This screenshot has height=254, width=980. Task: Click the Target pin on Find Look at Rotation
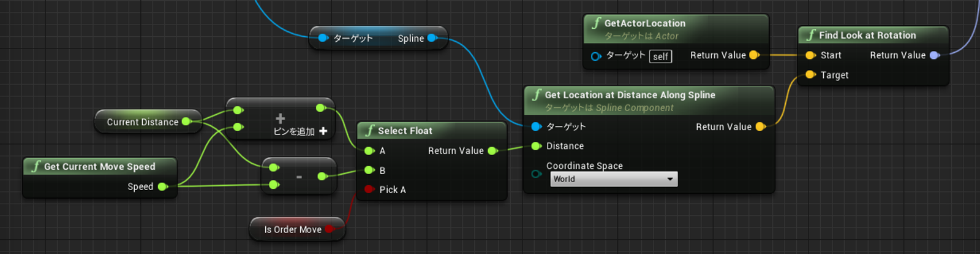pos(811,75)
